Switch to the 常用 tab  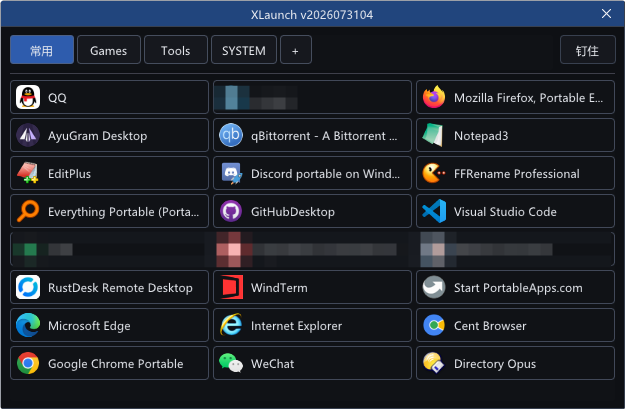(x=42, y=50)
